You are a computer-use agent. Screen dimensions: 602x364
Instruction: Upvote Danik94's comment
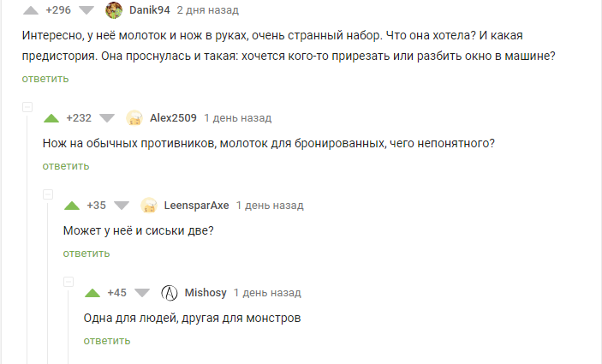pyautogui.click(x=30, y=10)
